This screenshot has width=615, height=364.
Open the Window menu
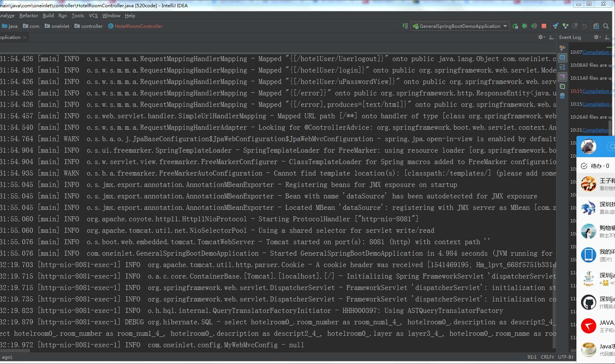pos(111,16)
